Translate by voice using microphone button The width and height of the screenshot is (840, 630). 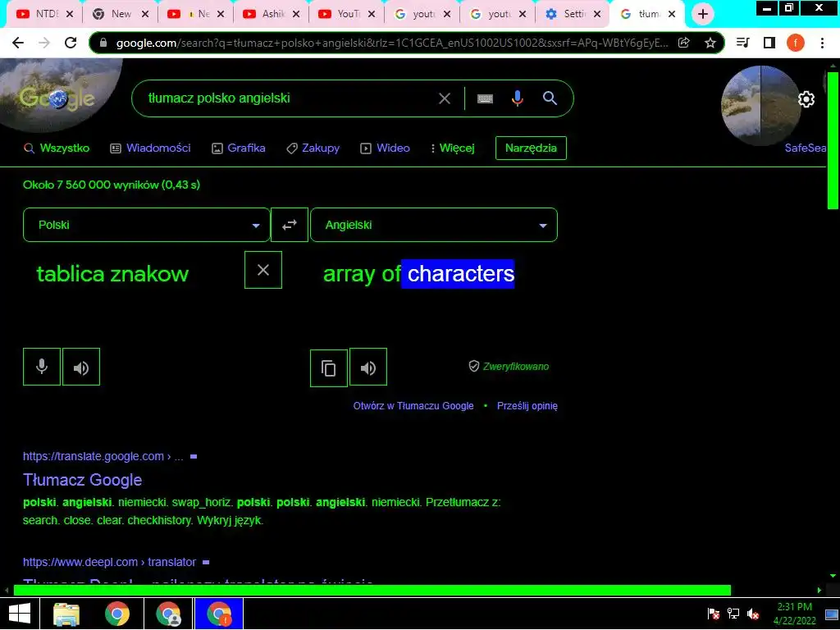click(42, 367)
